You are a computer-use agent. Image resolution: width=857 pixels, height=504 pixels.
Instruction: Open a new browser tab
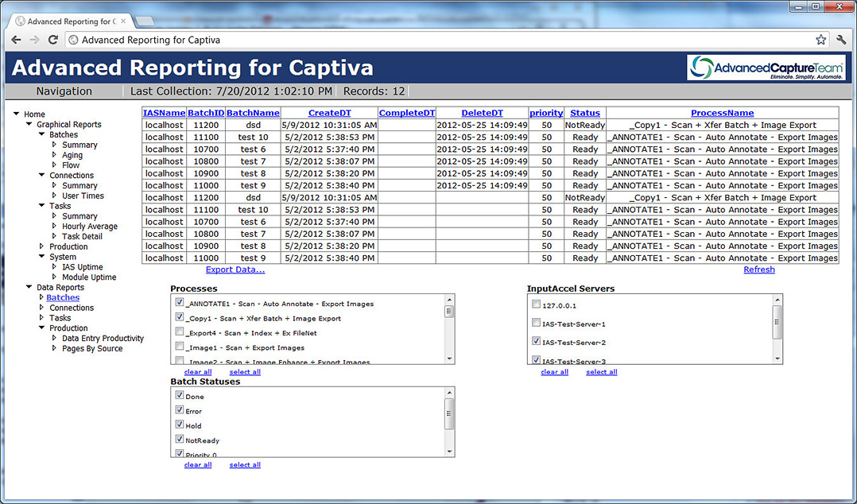tap(144, 21)
